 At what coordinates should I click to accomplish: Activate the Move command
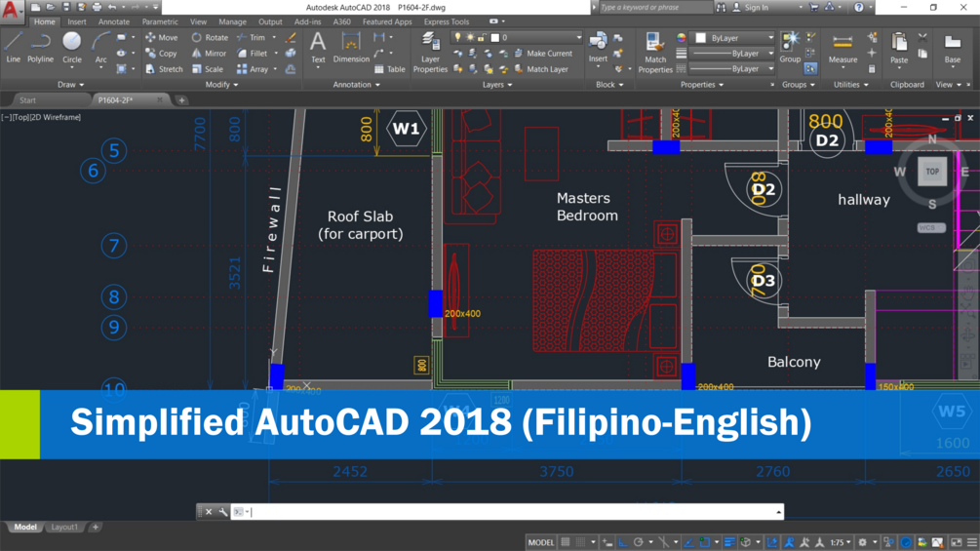(161, 37)
